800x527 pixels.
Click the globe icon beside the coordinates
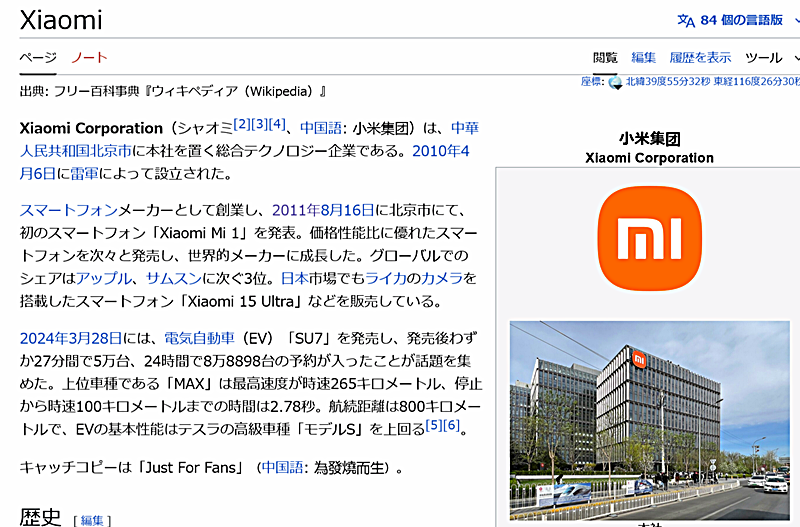(x=616, y=82)
